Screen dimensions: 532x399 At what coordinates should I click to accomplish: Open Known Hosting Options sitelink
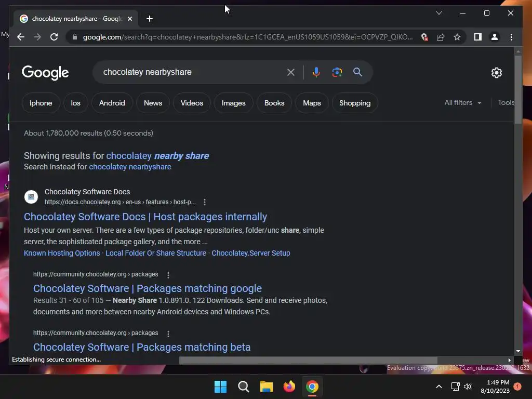[x=62, y=253]
